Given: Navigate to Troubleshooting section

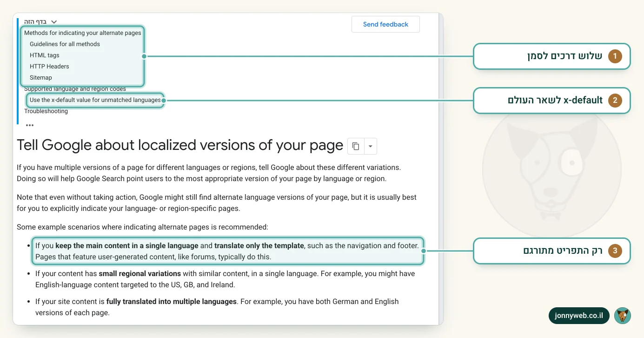Looking at the screenshot, I should click(46, 111).
